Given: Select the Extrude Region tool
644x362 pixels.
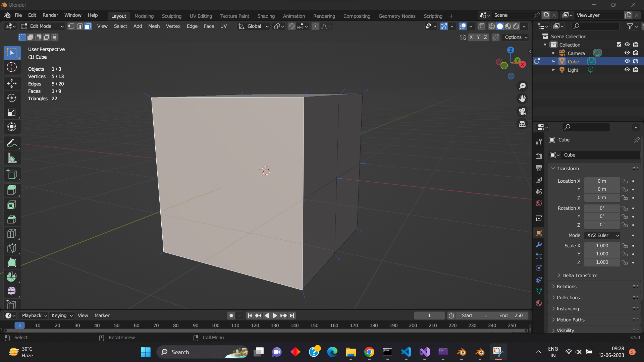Looking at the screenshot, I should tap(12, 190).
